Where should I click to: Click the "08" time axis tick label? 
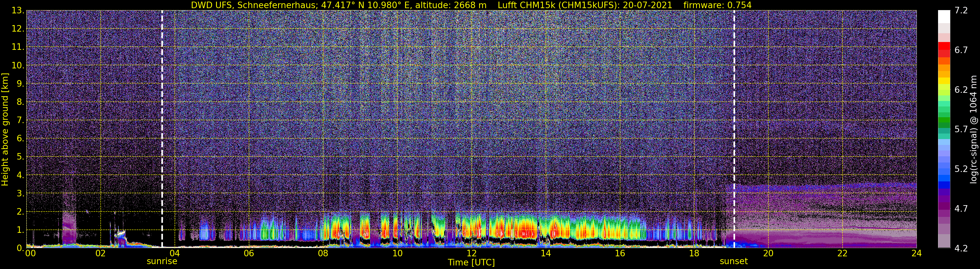click(323, 253)
